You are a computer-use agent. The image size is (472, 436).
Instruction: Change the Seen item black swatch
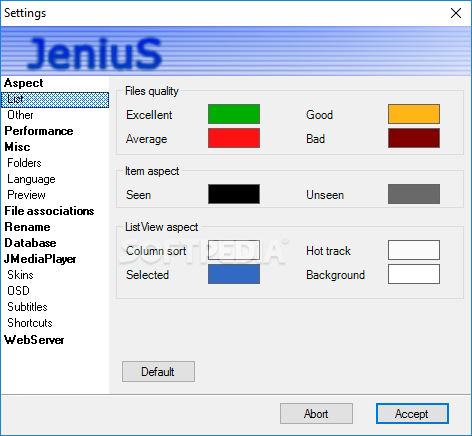click(x=234, y=194)
